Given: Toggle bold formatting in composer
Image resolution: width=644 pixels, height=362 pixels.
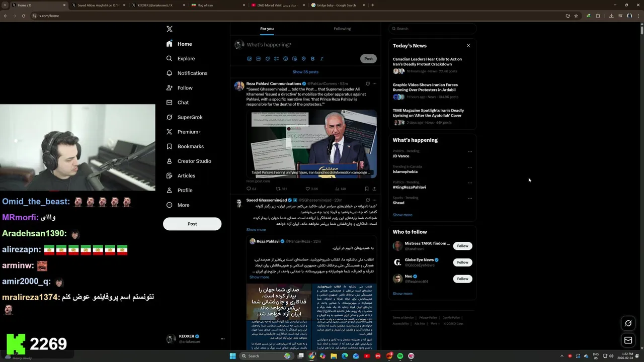Looking at the screenshot, I should pos(313,59).
